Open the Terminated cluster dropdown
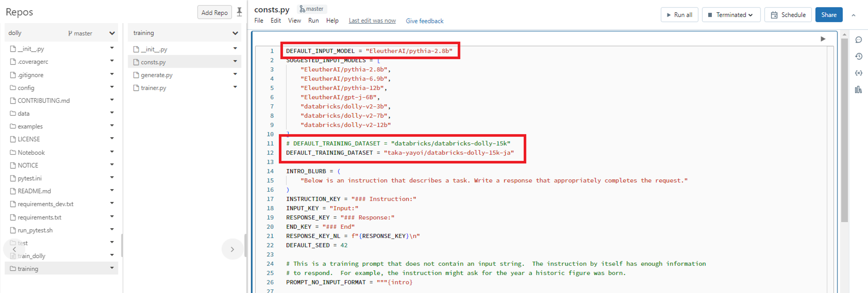This screenshot has height=293, width=868. (x=731, y=15)
